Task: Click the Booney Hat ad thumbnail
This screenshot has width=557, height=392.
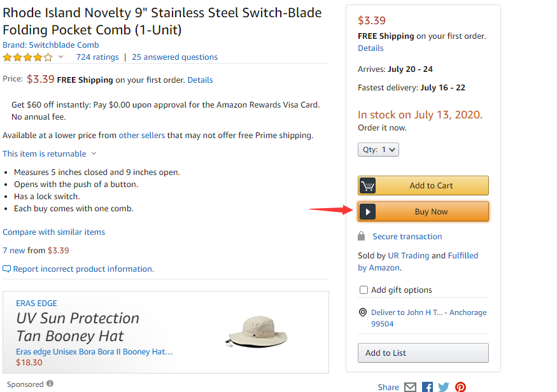Action: pyautogui.click(x=257, y=331)
